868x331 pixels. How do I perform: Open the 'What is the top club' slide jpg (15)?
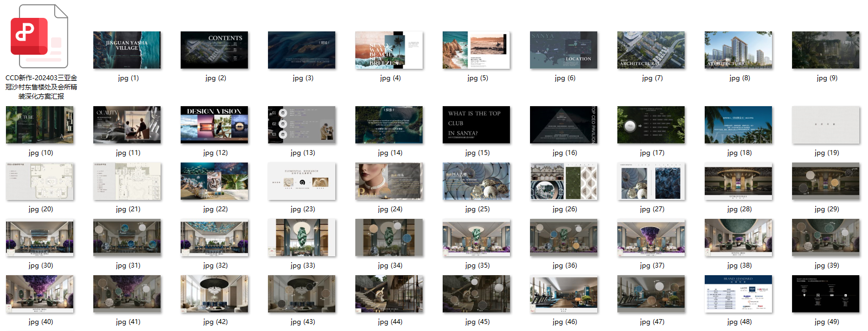[x=476, y=125]
